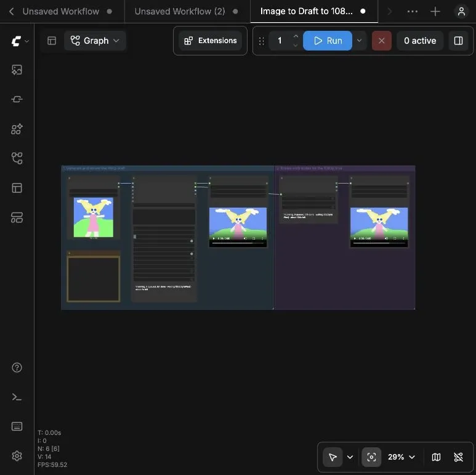Viewport: 476px width, 475px height.
Task: Click the panel layout icon beside Graph
Action: click(52, 41)
